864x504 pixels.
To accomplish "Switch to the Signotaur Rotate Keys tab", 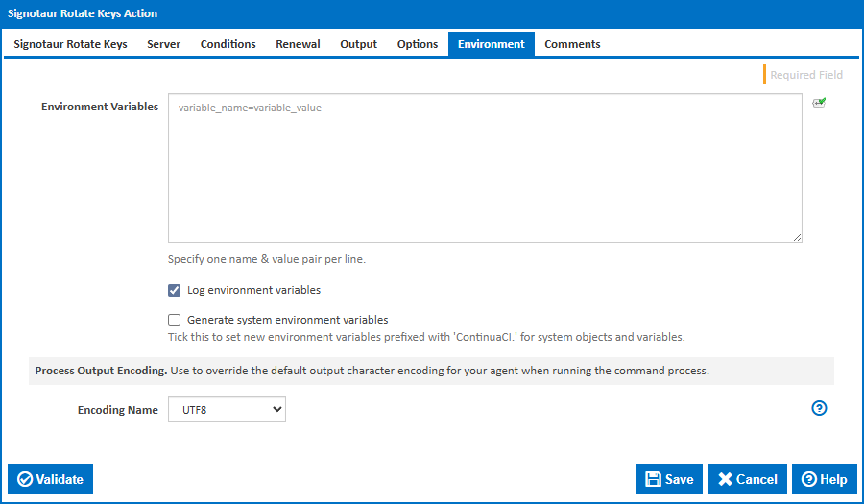I will (70, 44).
